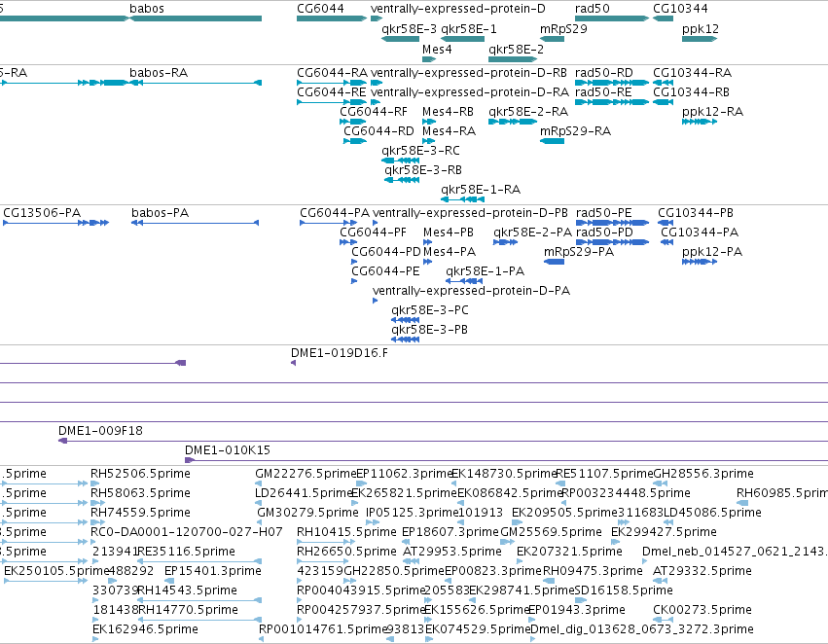
Task: Open the CG6044-PF protein label
Action: coord(373,233)
